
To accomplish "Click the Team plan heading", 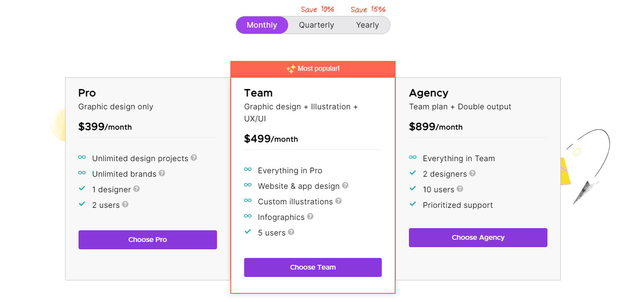I will click(x=258, y=93).
